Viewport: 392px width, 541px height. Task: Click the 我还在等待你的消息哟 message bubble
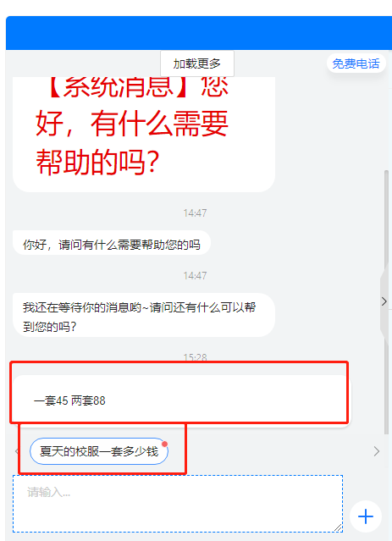click(144, 315)
